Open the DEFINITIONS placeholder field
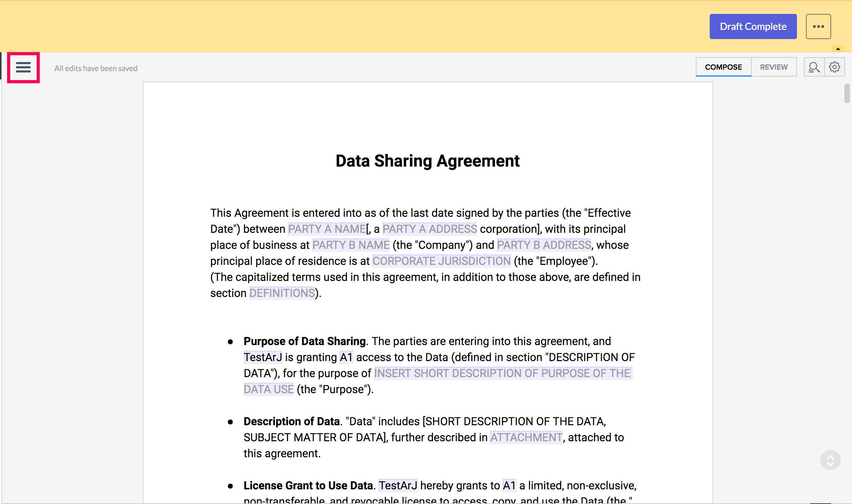The height and width of the screenshot is (504, 852). click(281, 293)
